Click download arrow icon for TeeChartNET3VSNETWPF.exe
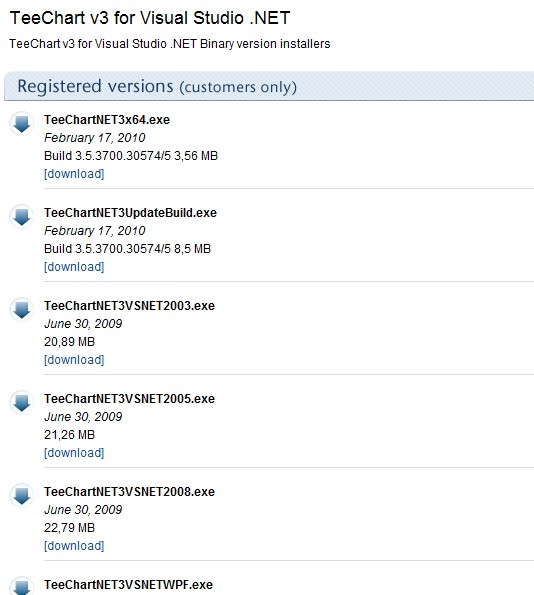 (x=22, y=586)
